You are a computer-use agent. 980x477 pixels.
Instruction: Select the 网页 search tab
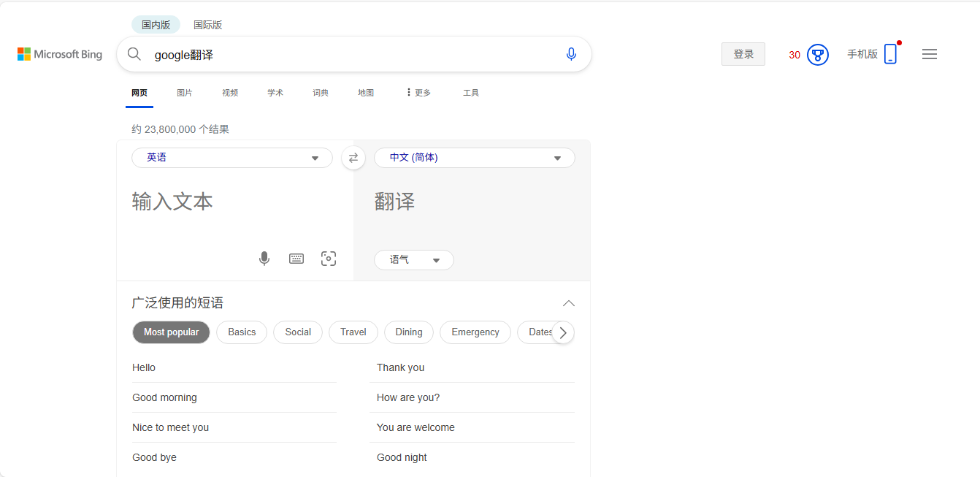point(139,93)
